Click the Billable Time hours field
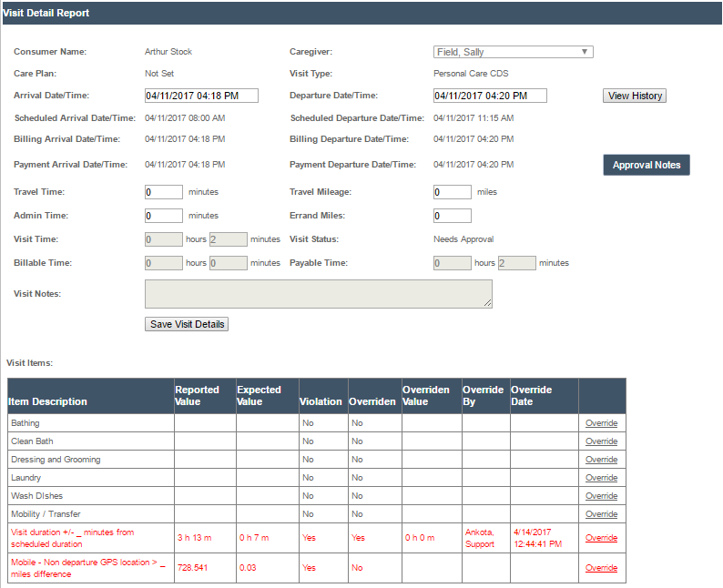This screenshot has height=588, width=723. point(164,263)
